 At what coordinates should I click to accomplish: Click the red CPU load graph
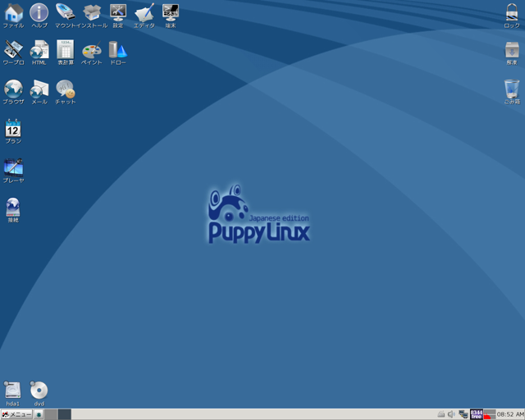click(490, 414)
